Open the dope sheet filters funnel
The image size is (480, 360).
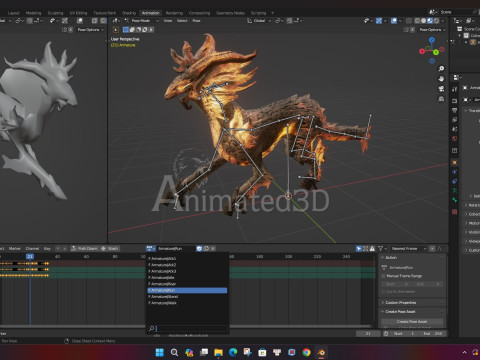381,249
